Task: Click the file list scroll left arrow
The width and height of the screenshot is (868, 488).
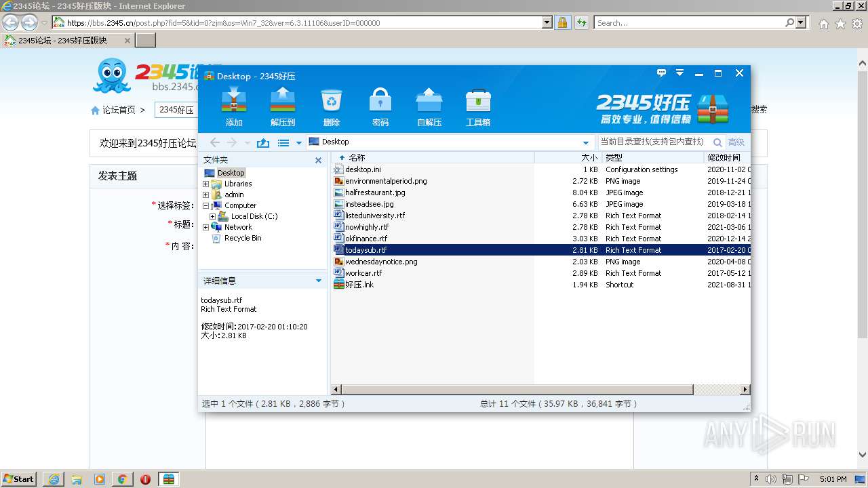Action: tap(336, 390)
